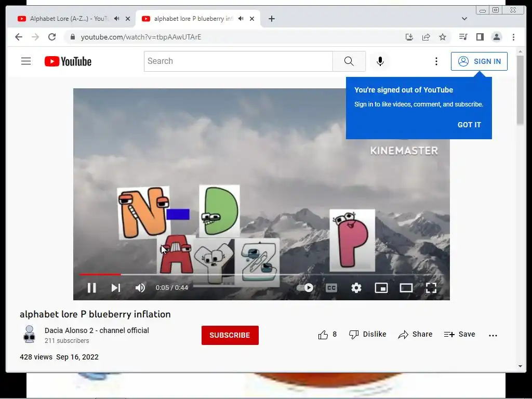The height and width of the screenshot is (399, 532).
Task: Click the red SUBSCRIBE button
Action: click(230, 335)
